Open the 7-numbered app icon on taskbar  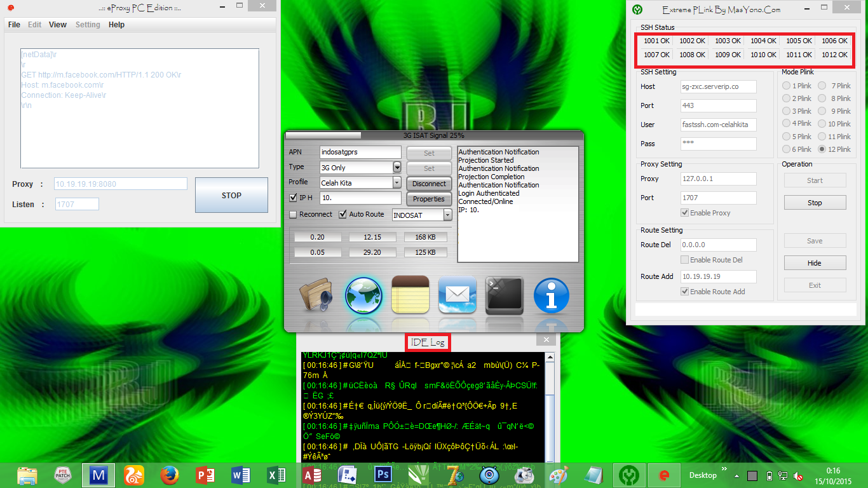pos(454,475)
